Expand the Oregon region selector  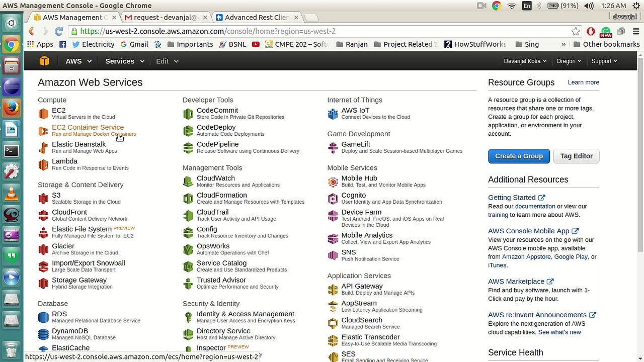pyautogui.click(x=569, y=61)
